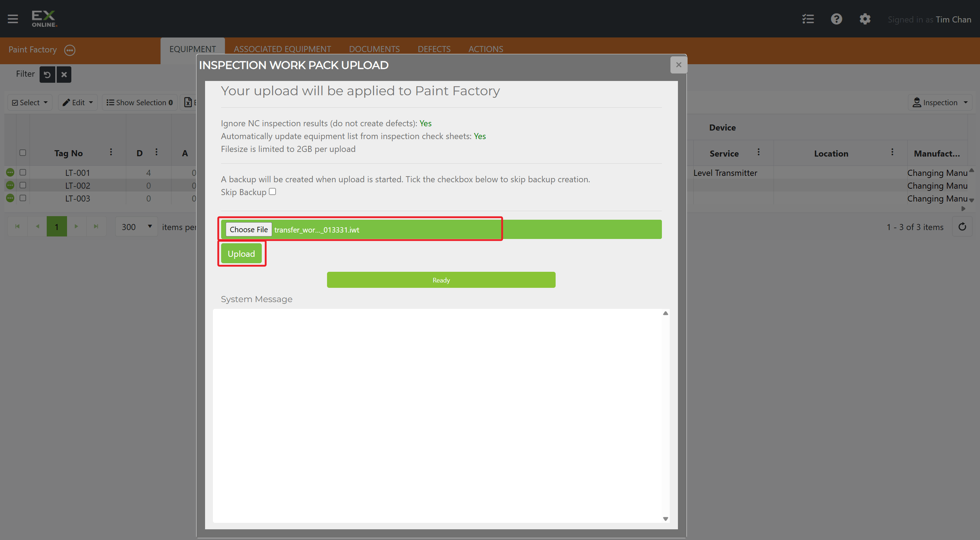980x540 pixels.
Task: Open the hamburger navigation menu
Action: pos(13,19)
